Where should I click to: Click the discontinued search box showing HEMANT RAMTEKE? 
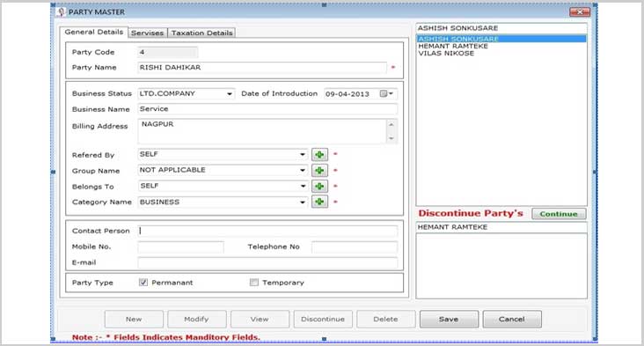click(501, 227)
